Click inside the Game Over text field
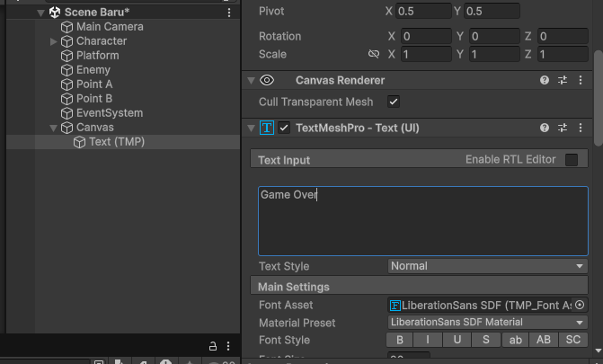Screen dimensions: 603x364 [423, 221]
